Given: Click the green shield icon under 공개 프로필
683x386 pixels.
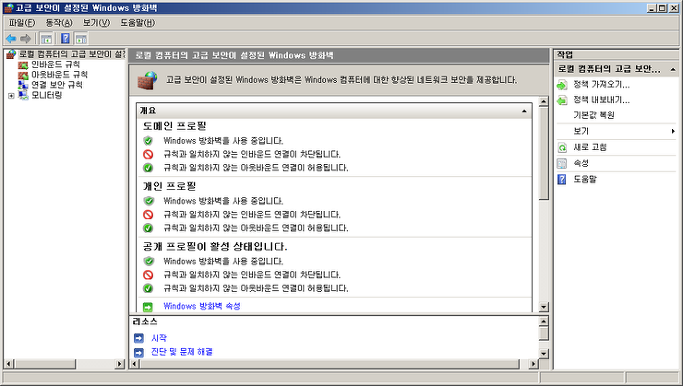Looking at the screenshot, I should (149, 261).
